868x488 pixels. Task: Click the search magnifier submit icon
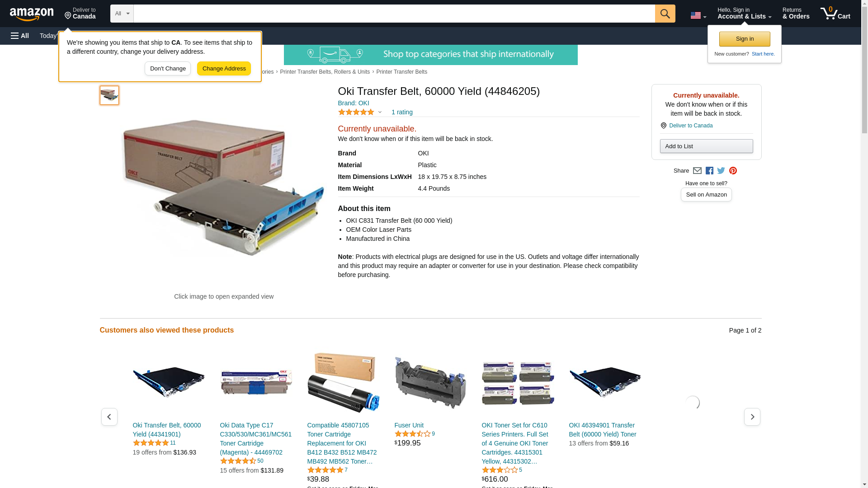(x=665, y=14)
